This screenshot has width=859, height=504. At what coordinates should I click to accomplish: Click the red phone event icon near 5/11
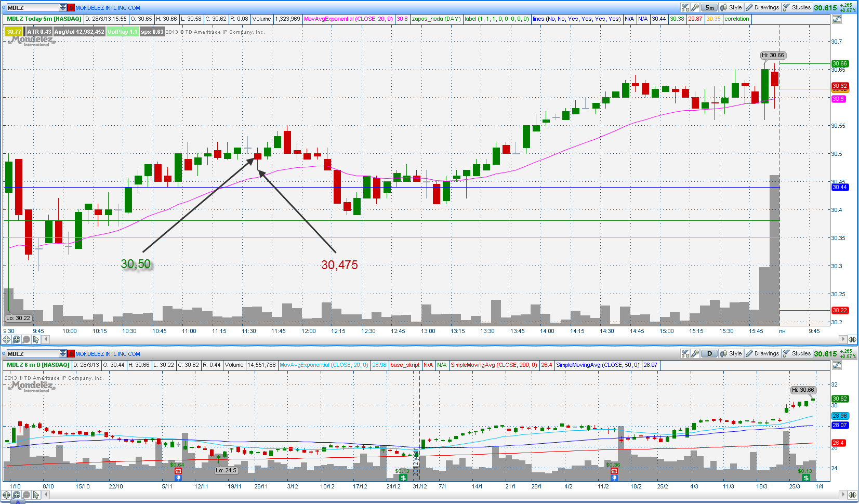(178, 471)
